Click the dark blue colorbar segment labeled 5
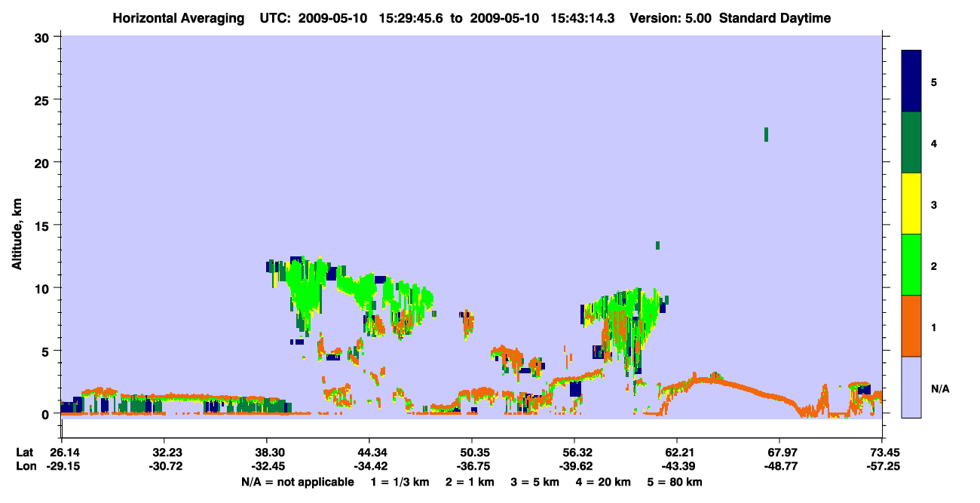 click(x=911, y=81)
